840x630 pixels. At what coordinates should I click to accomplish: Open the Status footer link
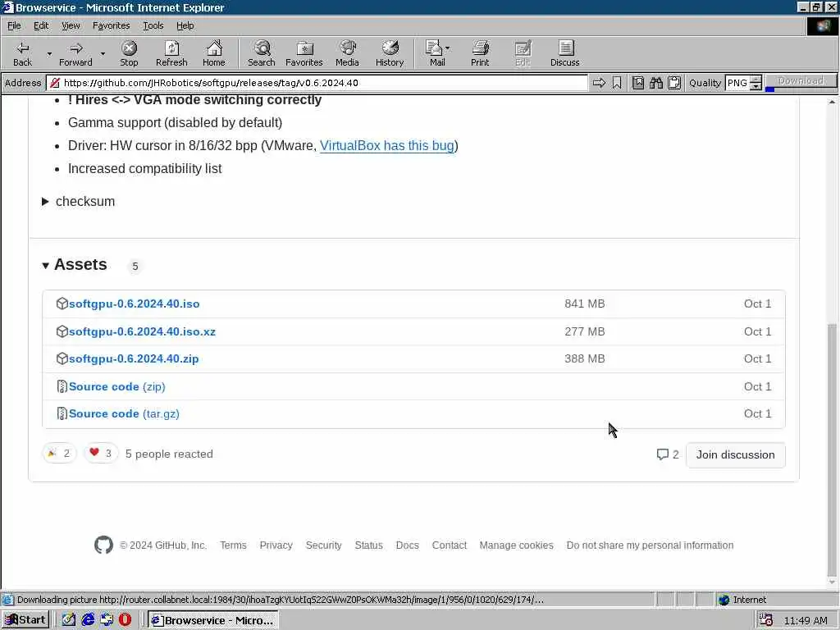[x=368, y=545]
